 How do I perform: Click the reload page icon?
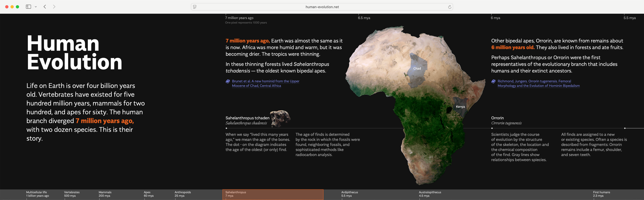(450, 7)
